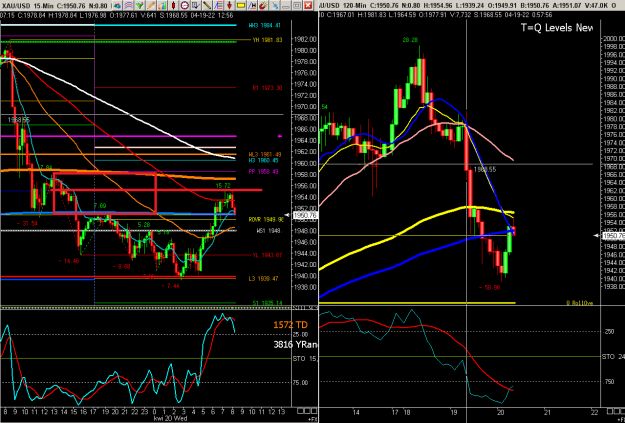Toggle the red magnet snap icon
Image resolution: width=625 pixels, height=423 pixels.
[x=263, y=6]
